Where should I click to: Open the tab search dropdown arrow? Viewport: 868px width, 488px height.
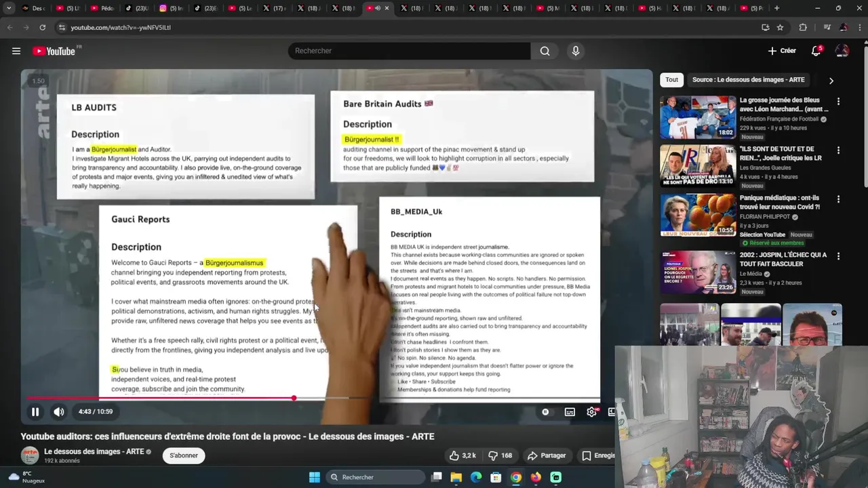coord(8,8)
